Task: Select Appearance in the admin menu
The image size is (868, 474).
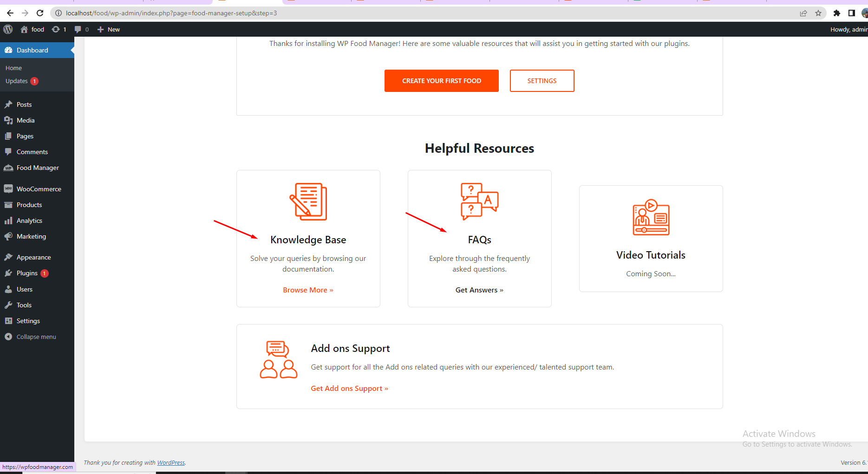Action: (x=37, y=257)
